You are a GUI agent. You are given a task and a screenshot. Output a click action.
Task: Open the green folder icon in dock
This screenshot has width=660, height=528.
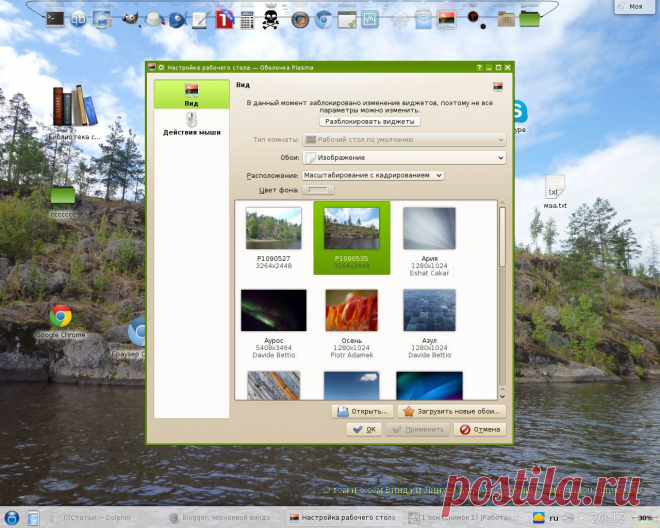click(529, 18)
